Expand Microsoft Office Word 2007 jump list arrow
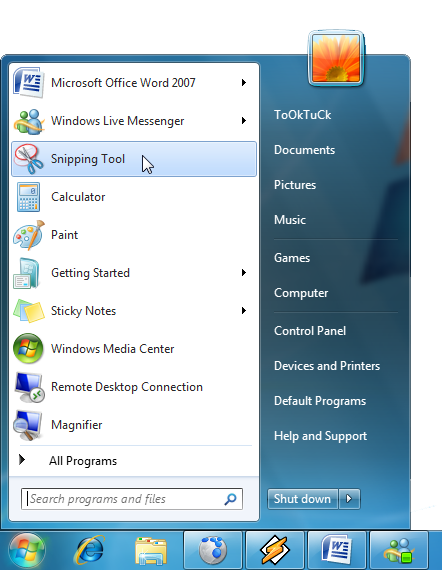 [x=244, y=83]
